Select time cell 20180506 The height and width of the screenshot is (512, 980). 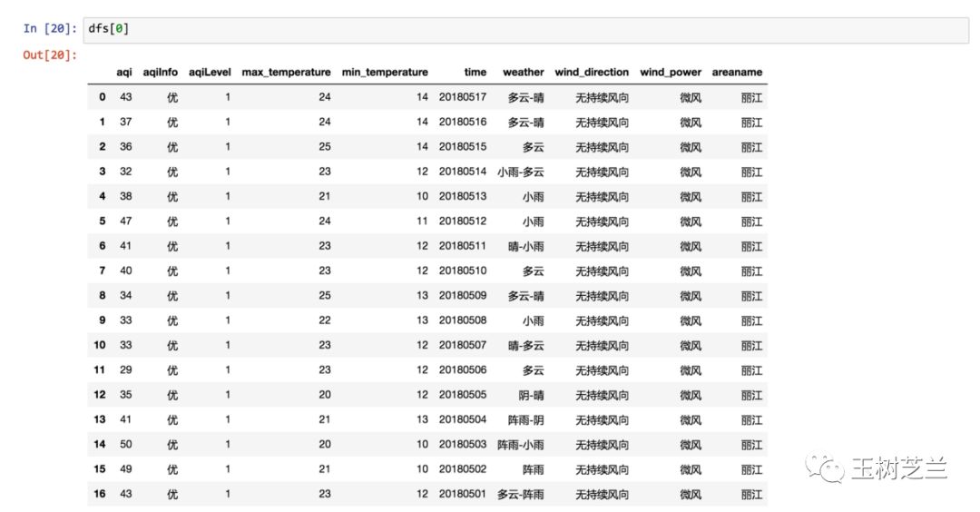tap(463, 369)
